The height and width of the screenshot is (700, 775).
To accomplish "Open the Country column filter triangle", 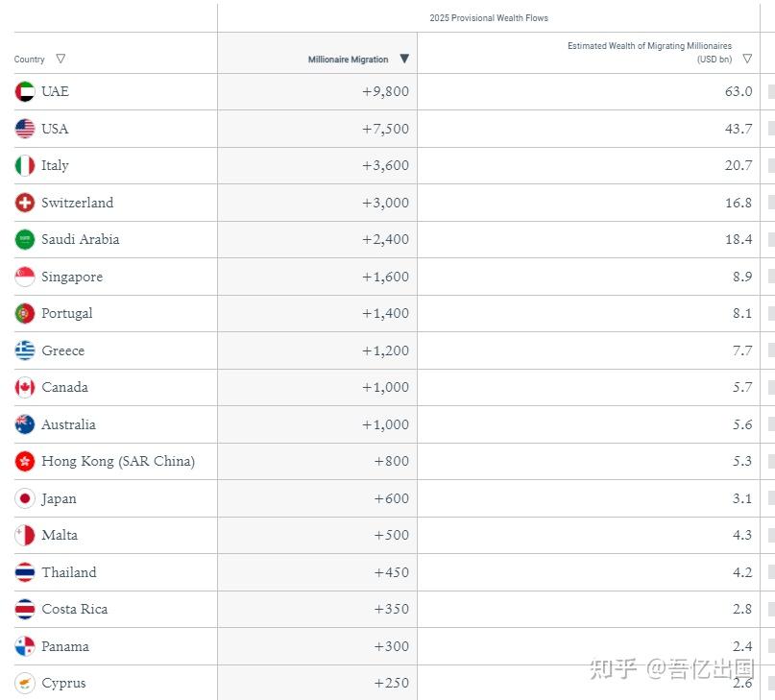I will 61,59.
